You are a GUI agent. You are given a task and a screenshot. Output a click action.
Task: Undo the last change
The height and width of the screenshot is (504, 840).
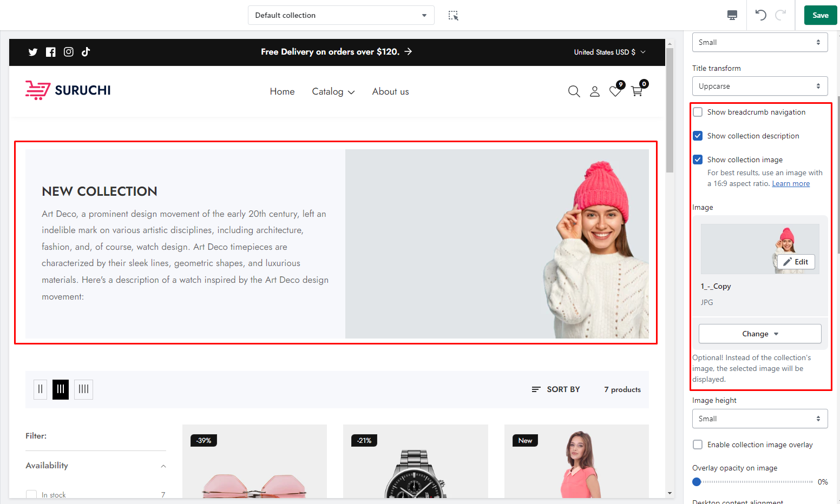click(x=760, y=15)
